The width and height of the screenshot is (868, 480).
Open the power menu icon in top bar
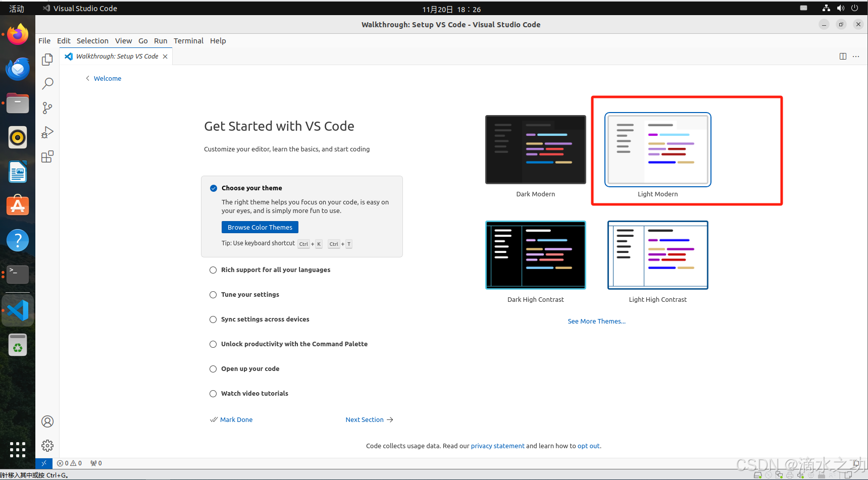(x=854, y=8)
